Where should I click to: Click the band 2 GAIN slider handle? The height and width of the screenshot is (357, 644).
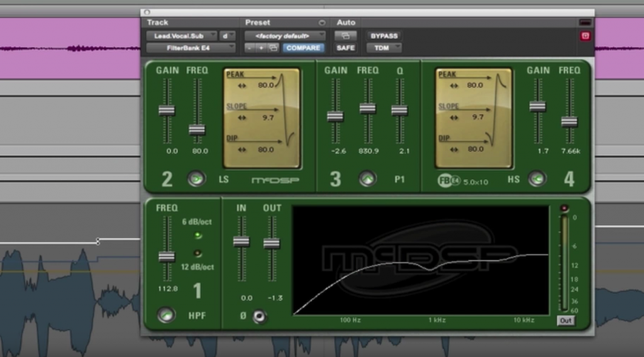[167, 111]
